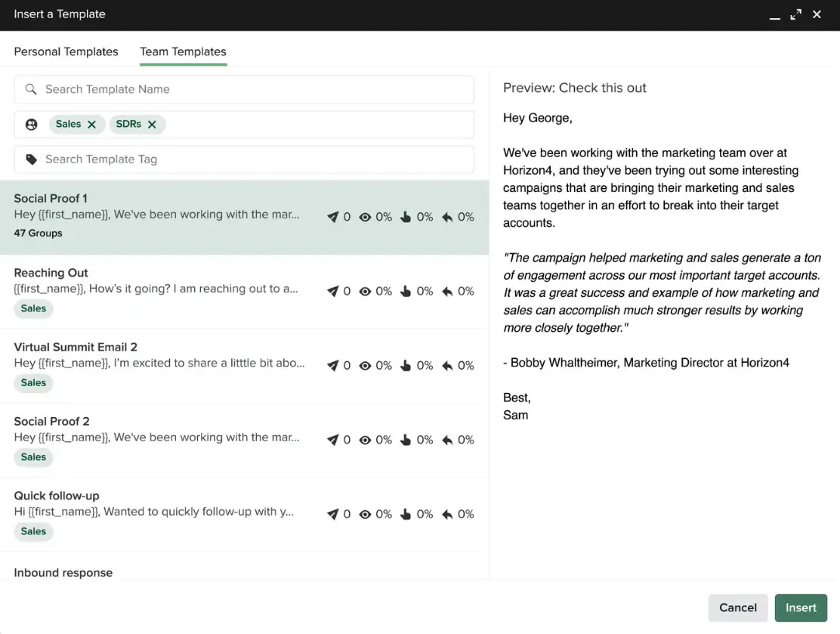Click the Bobby Whaltheimer attribution line
This screenshot has height=634, width=840.
(646, 363)
